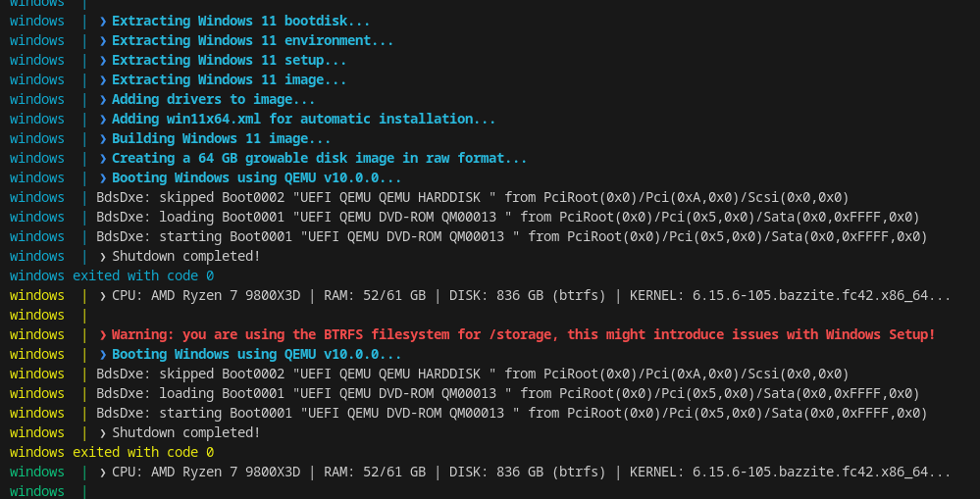Click the chevron before first 'Shutdown completed!'

pyautogui.click(x=103, y=257)
